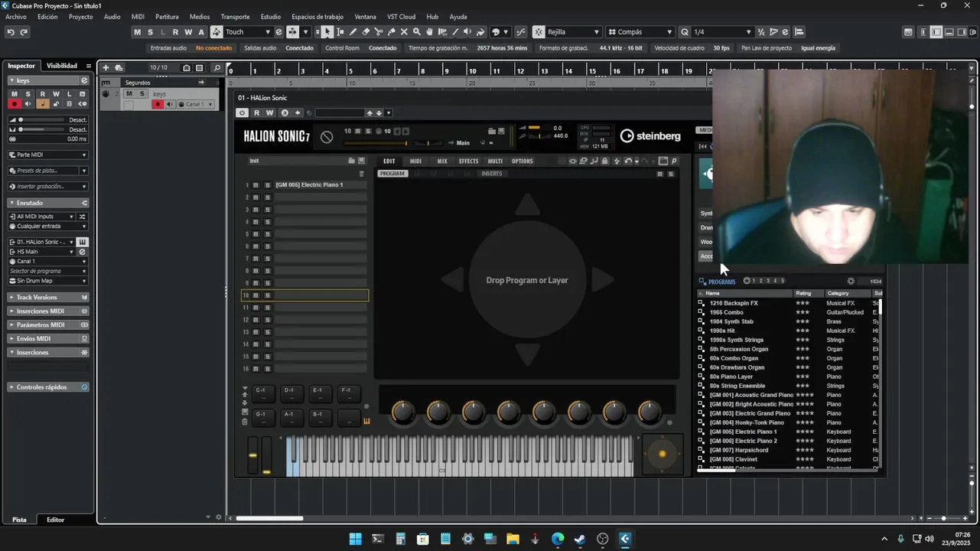
Task: Select the Mute X tool
Action: click(x=404, y=32)
